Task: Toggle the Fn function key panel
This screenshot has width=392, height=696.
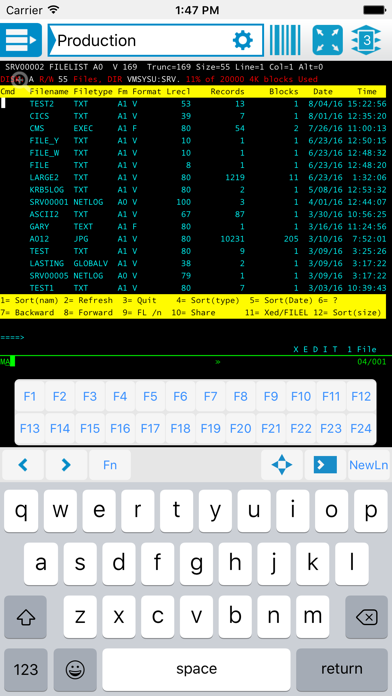Action: 110,465
